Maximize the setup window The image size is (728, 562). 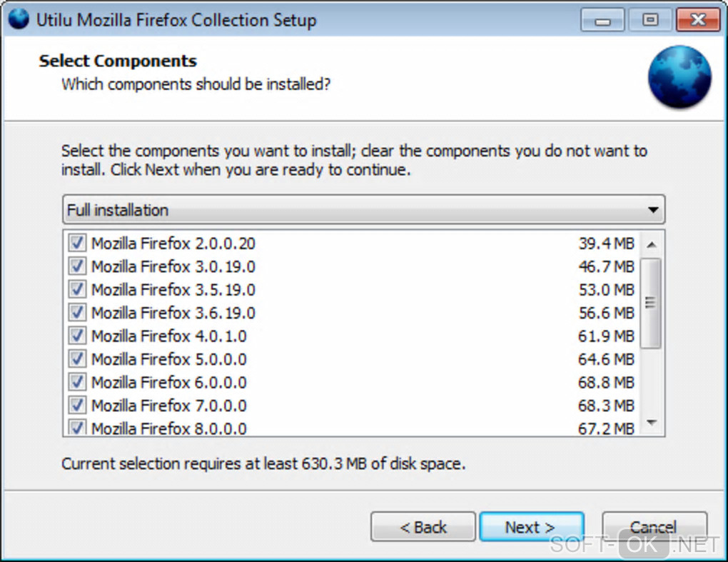coord(649,20)
